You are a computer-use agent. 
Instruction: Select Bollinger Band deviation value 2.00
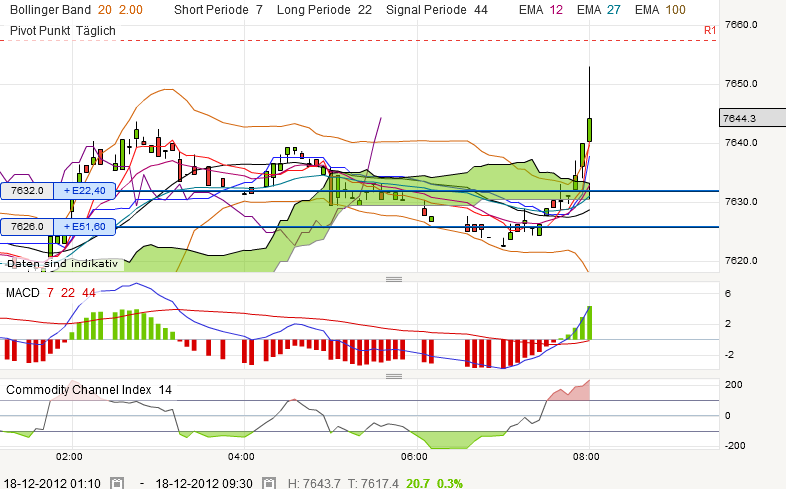click(130, 10)
